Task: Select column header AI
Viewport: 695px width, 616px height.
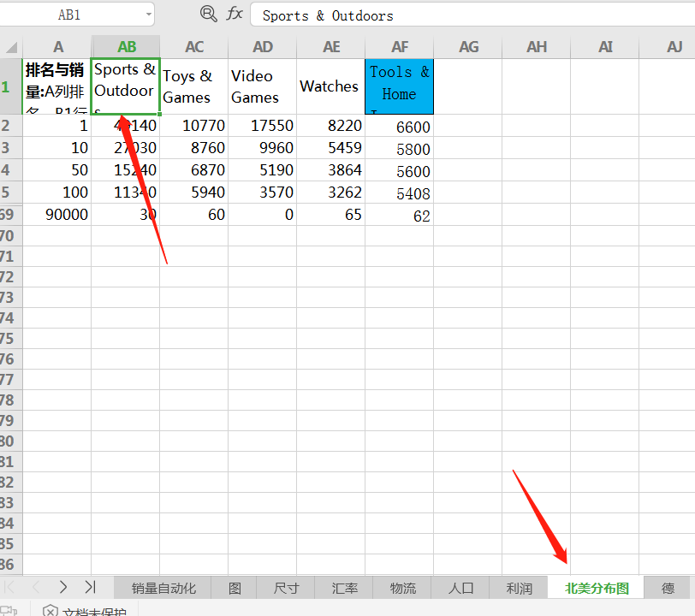Action: 605,47
